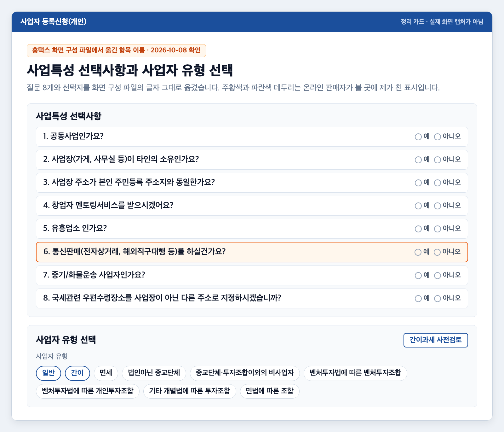Click the 사업특성 선택사항 section heading
504x432 pixels.
[69, 116]
